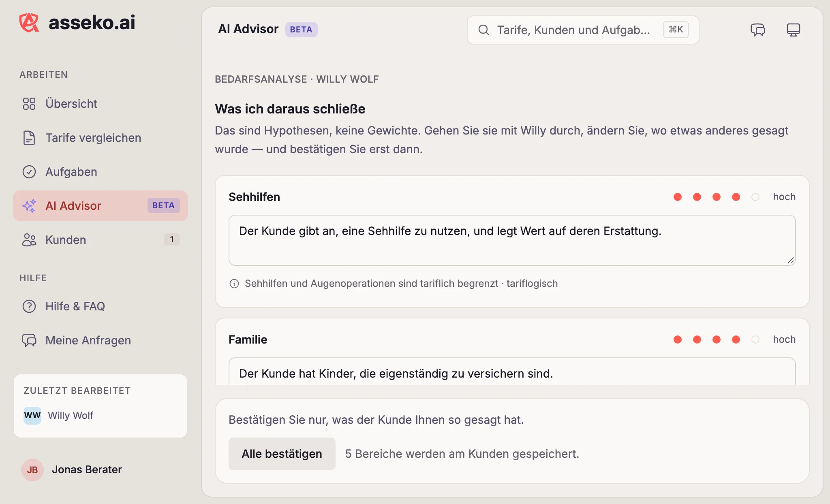Open the Übersicht grid icon

29,104
